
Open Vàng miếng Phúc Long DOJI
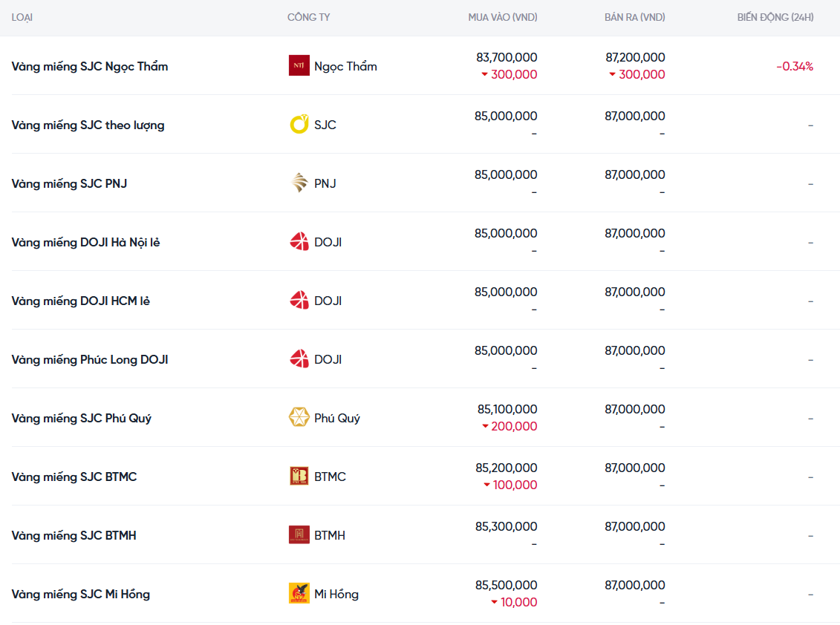pos(89,360)
